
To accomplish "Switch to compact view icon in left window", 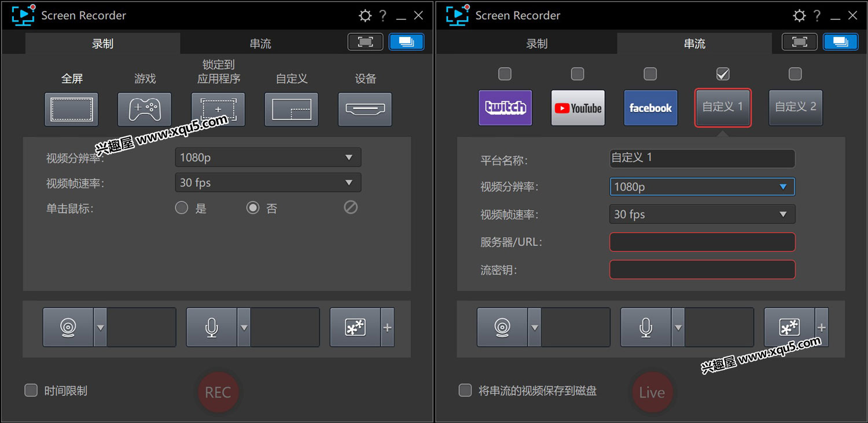I will 365,42.
